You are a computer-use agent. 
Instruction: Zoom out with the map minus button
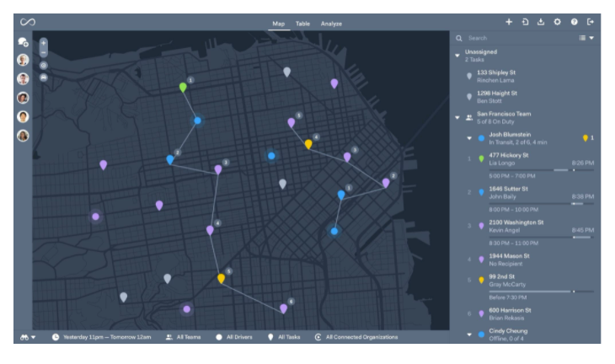pyautogui.click(x=44, y=52)
